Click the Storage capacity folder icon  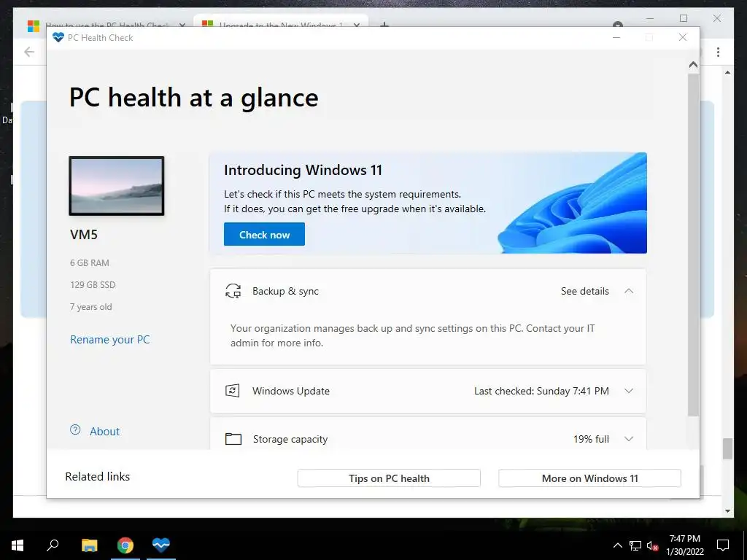coord(233,439)
